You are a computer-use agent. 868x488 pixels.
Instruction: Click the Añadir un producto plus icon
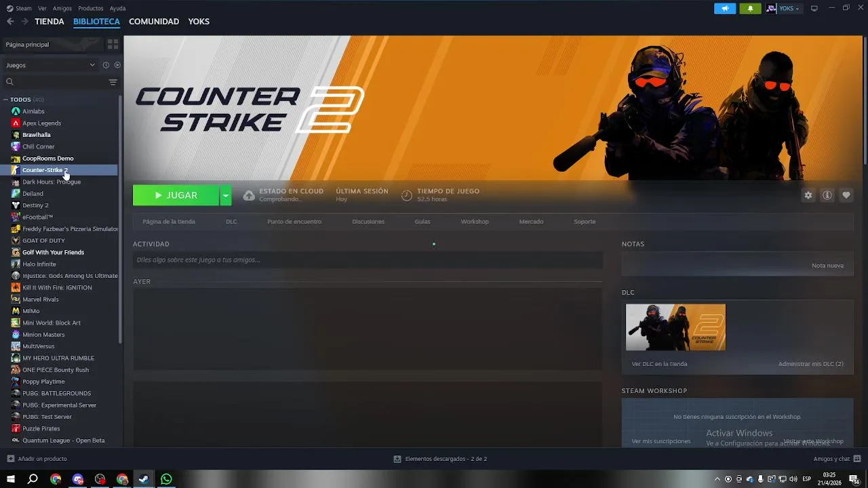click(x=10, y=459)
